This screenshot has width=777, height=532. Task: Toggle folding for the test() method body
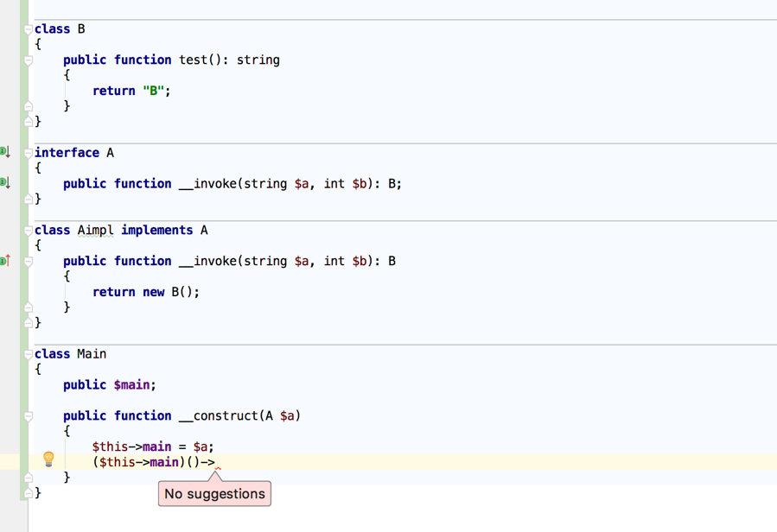coord(29,59)
